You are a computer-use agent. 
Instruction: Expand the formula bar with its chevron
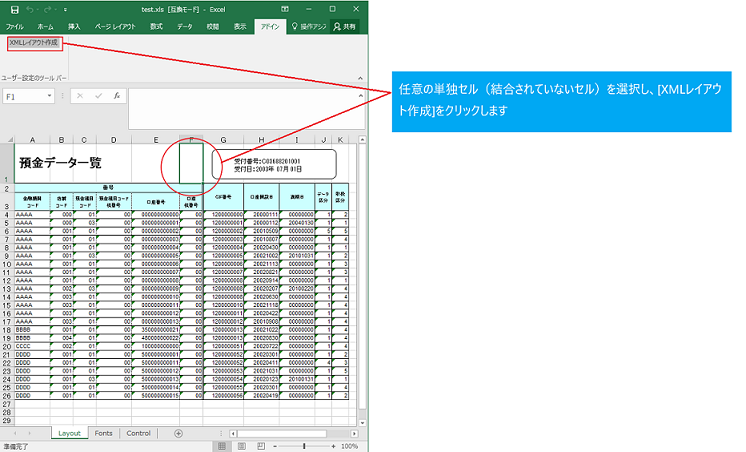click(361, 96)
